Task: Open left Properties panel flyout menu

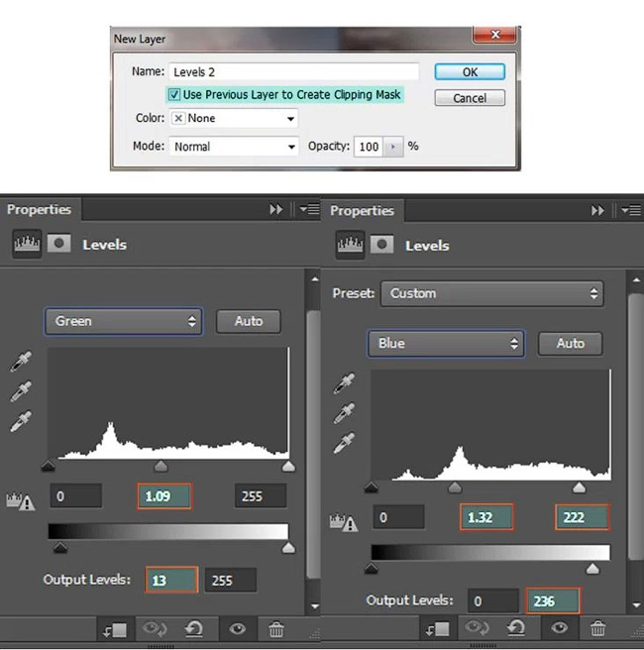Action: (310, 209)
